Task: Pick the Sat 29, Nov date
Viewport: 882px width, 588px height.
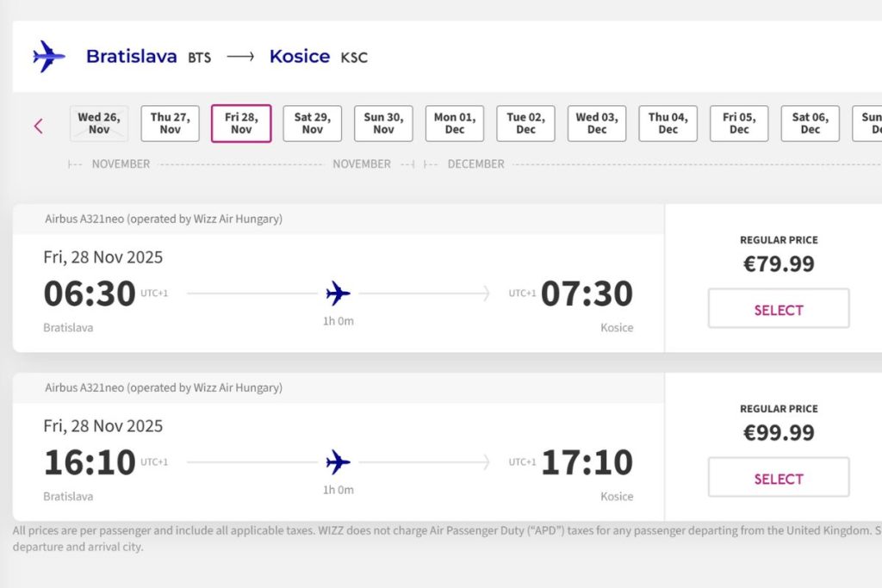Action: 313,123
